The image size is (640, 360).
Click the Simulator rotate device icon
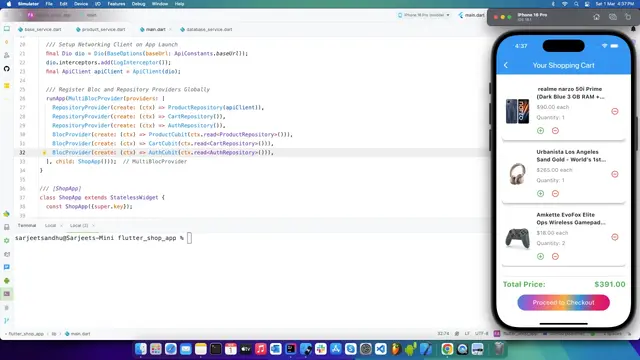(x=628, y=17)
